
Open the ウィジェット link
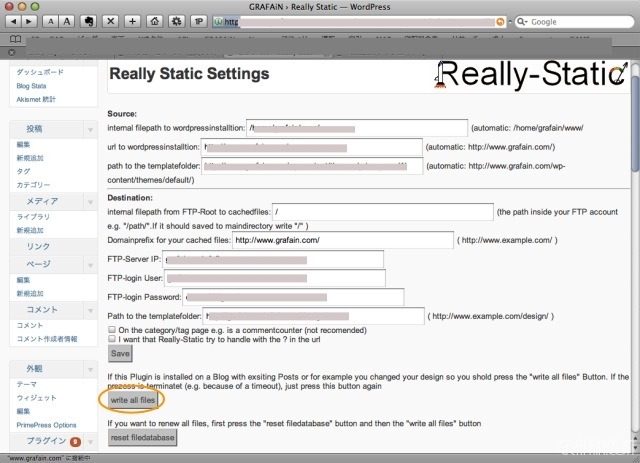click(36, 398)
